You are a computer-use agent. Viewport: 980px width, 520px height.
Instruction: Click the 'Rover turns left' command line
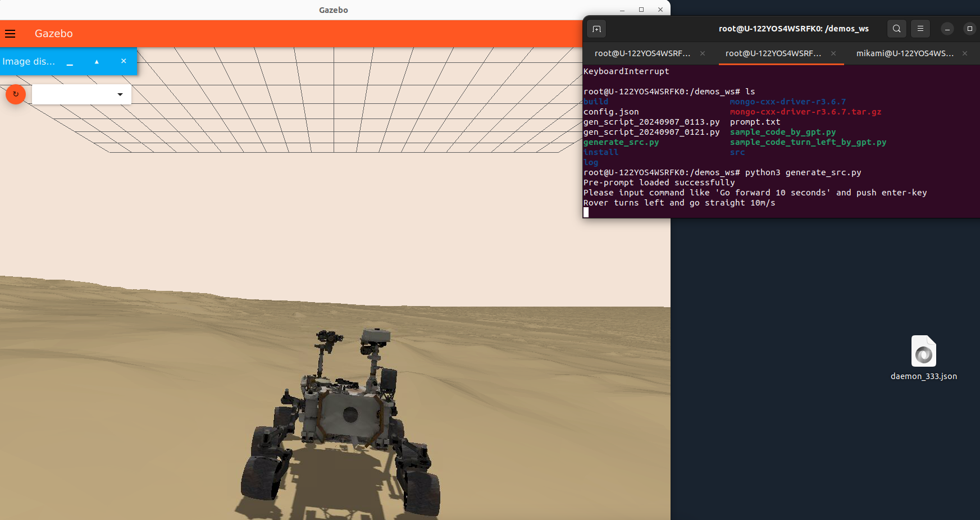680,203
